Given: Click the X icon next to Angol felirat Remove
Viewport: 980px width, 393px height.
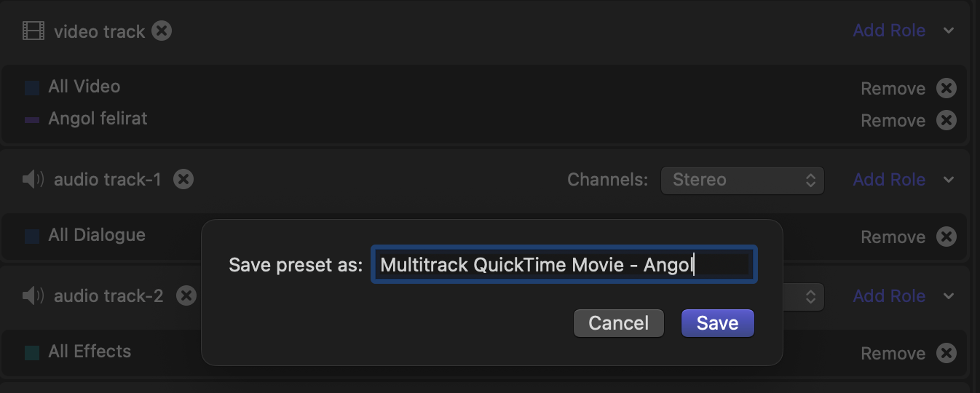Looking at the screenshot, I should pos(946,120).
